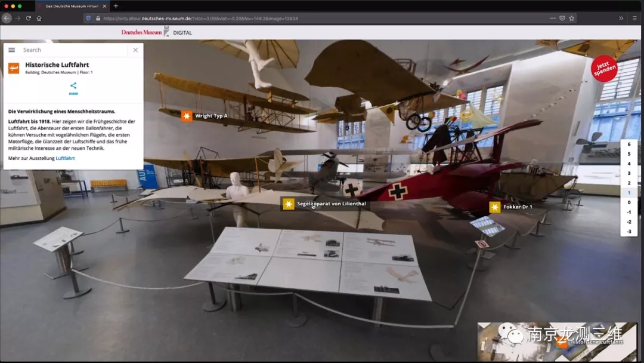Click the Deutsches Museum logo
The height and width of the screenshot is (363, 644).
pyautogui.click(x=145, y=32)
